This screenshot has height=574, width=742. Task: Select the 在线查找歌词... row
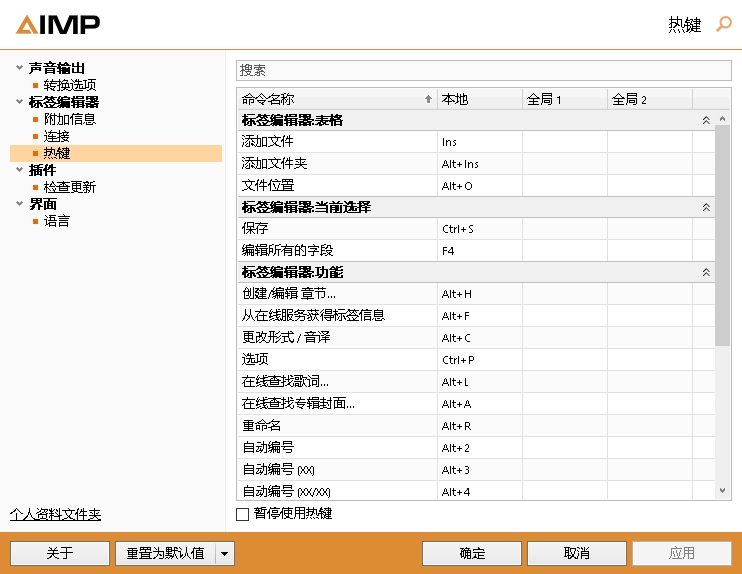coord(476,382)
